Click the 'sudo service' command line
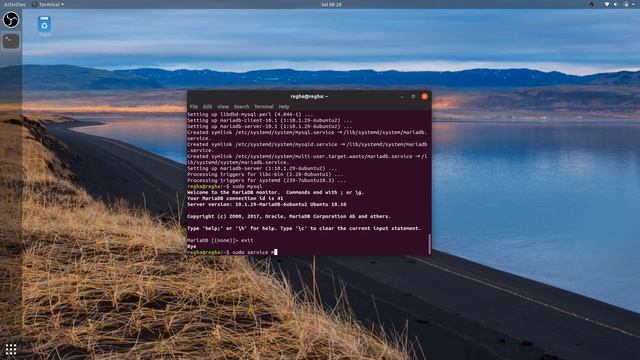640x360 pixels. 232,252
